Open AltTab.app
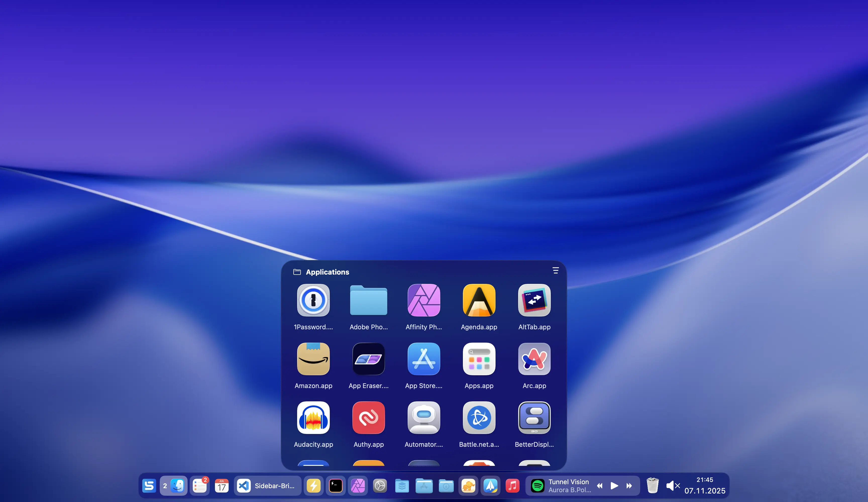The width and height of the screenshot is (868, 502). pyautogui.click(x=534, y=300)
